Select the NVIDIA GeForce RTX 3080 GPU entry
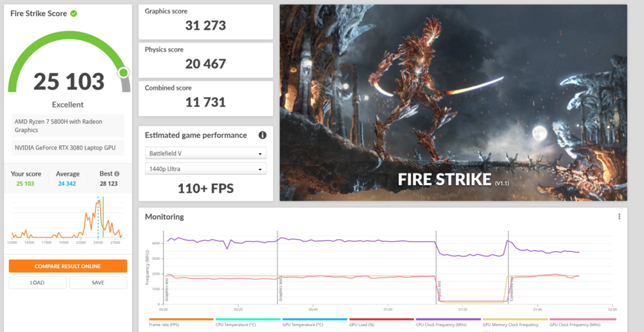The height and width of the screenshot is (332, 644). click(68, 148)
